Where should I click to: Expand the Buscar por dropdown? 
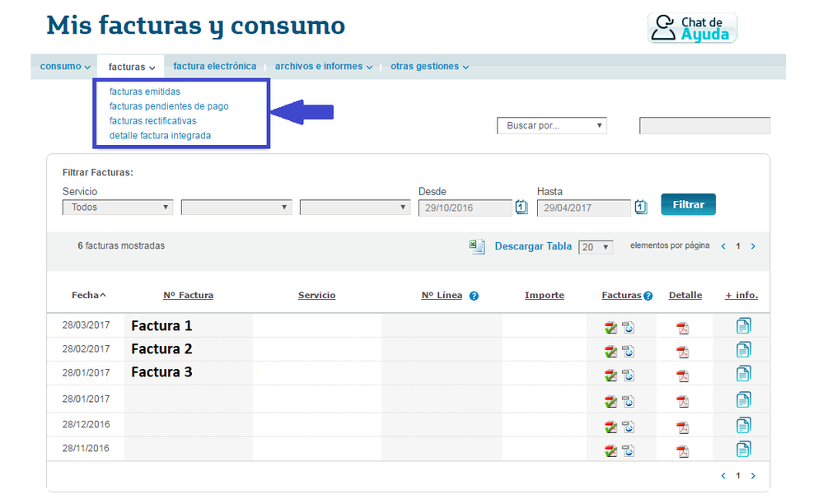tap(551, 126)
